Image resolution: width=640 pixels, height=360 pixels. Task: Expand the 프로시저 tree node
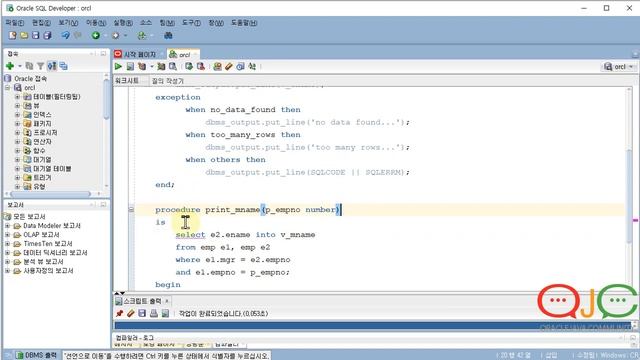point(17,133)
